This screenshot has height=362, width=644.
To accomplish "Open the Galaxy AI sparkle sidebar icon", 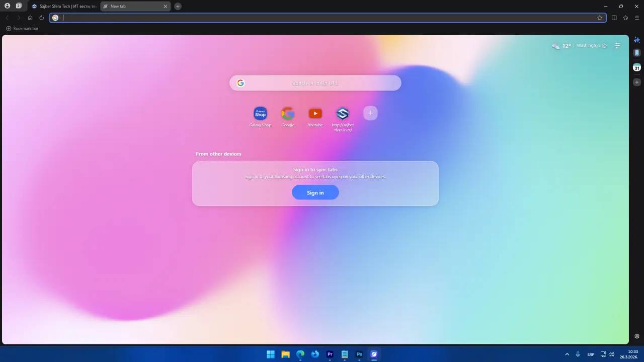I will click(637, 40).
